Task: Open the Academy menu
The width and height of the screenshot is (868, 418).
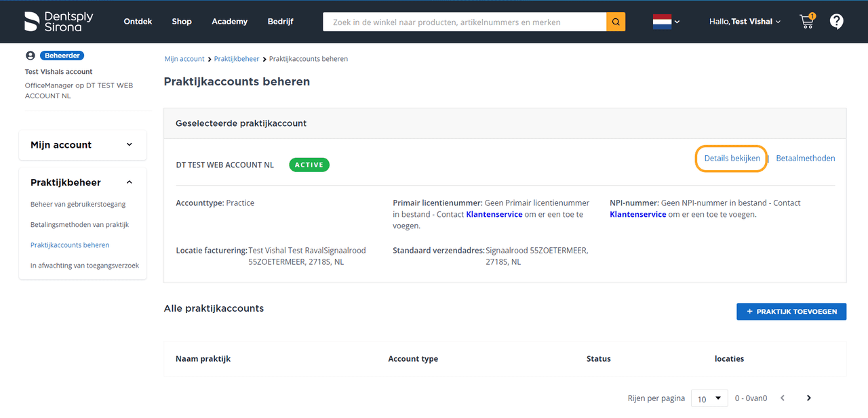Action: [229, 22]
